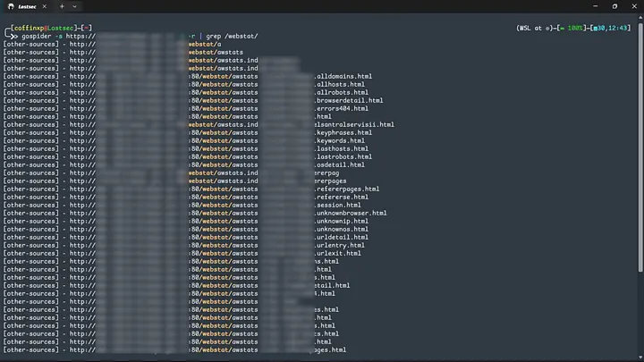Screen dimensions: 644x362
Task: Click 'webstat/a' in first output line
Action: pos(205,45)
